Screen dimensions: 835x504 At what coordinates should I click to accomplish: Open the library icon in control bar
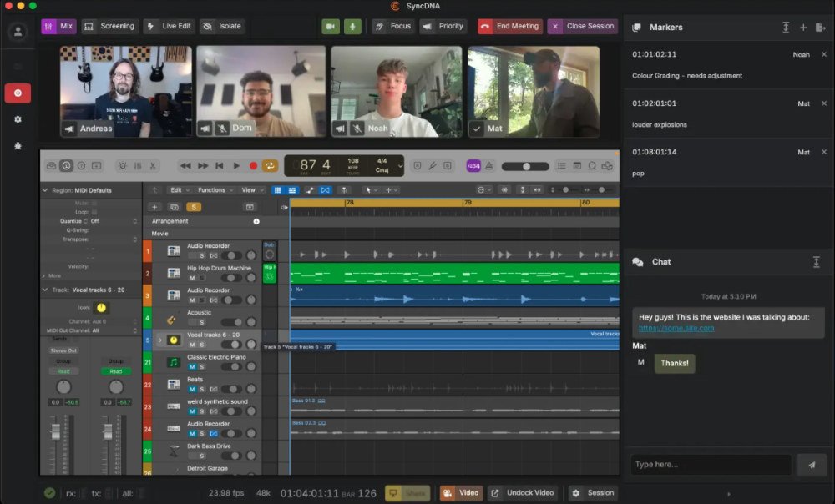click(51, 166)
